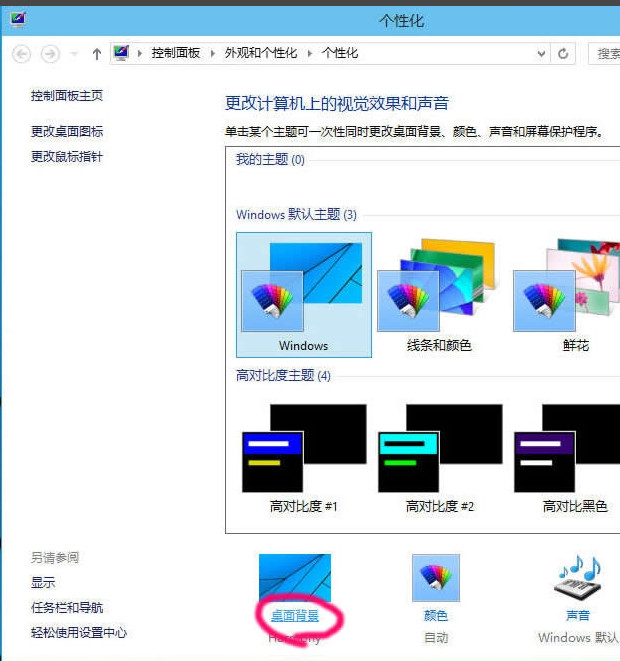Refresh the Personalization page
The width and height of the screenshot is (620, 661).
(x=563, y=54)
